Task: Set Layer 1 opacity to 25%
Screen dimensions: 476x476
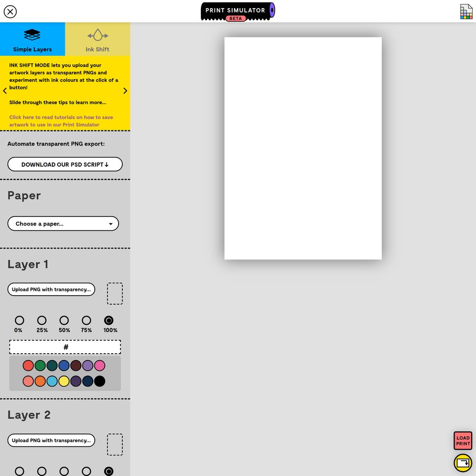Action: click(x=41, y=320)
